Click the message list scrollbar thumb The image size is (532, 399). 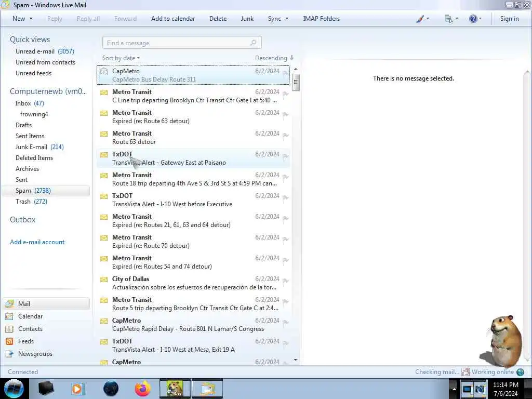click(x=296, y=83)
